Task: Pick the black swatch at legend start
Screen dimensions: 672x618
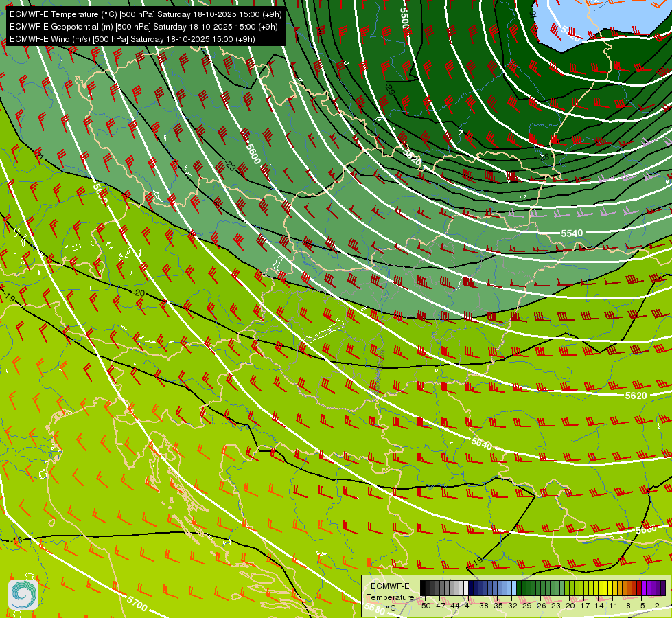Action: [423, 588]
